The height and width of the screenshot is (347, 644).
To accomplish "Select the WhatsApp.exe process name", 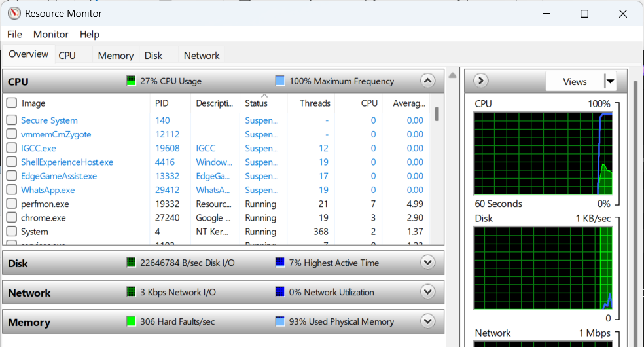I will coord(48,190).
